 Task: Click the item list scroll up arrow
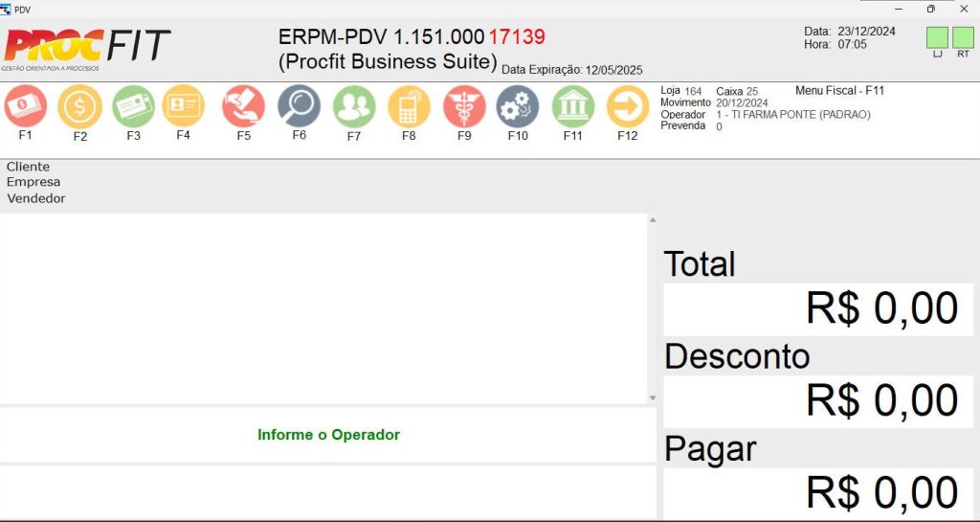coord(653,220)
